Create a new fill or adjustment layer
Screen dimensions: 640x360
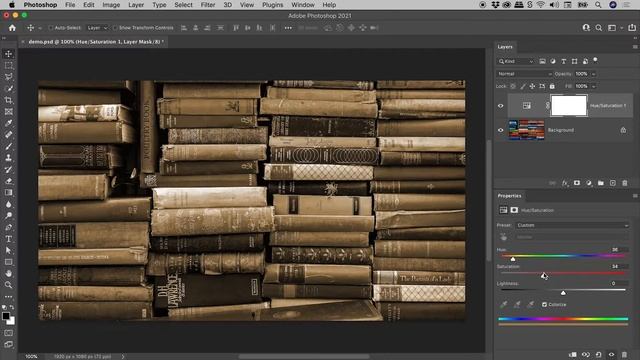[589, 183]
